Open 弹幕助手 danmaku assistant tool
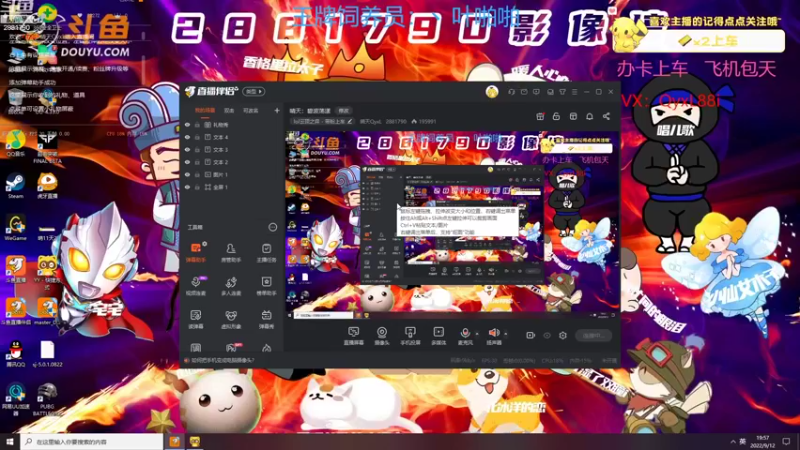Viewport: 800px width, 450px height. click(196, 253)
